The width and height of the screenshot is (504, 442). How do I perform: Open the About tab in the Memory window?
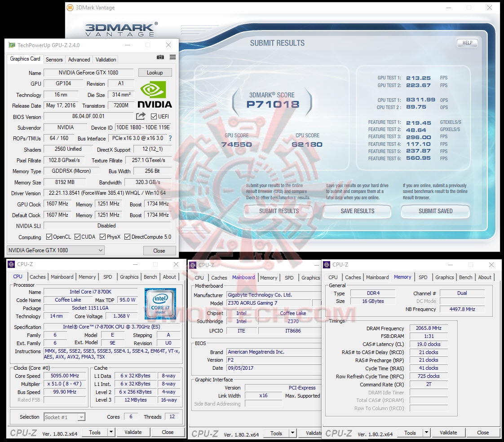click(x=485, y=277)
